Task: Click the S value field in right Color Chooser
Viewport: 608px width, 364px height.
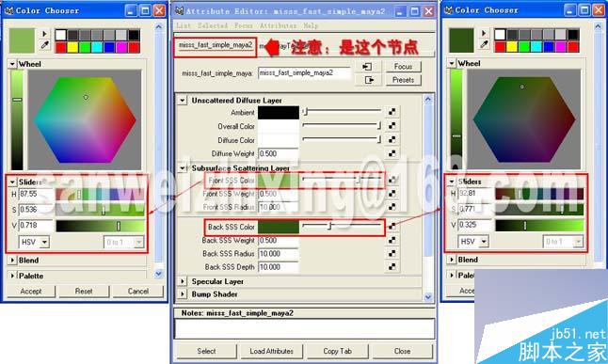Action: (x=475, y=209)
